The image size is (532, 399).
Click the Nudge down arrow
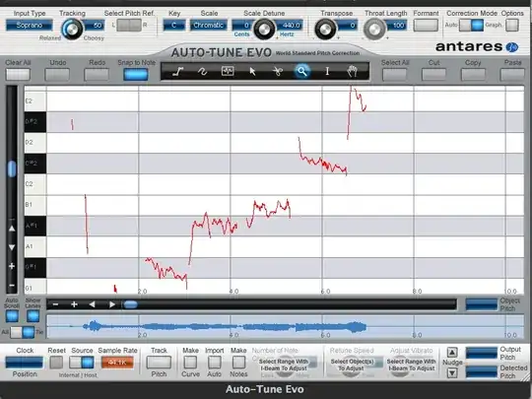pos(452,372)
